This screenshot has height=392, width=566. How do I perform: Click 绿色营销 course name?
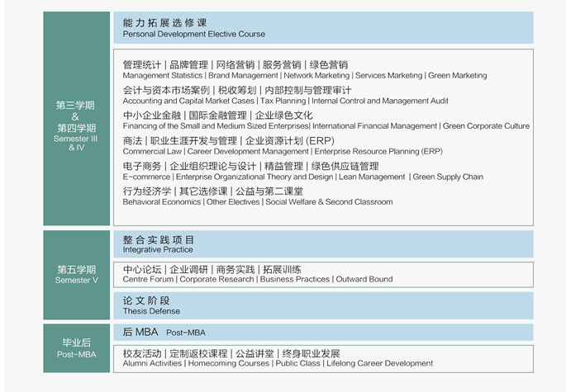click(x=329, y=65)
